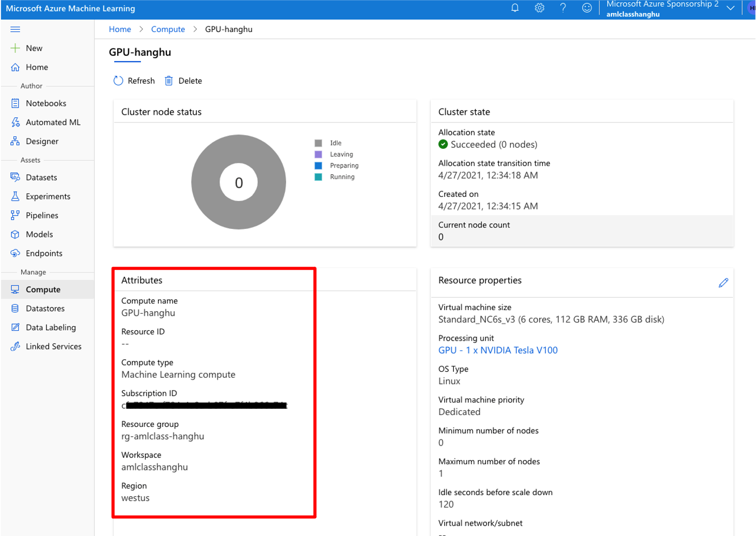Select Experiments in the sidebar
The image size is (756, 536).
pos(48,196)
